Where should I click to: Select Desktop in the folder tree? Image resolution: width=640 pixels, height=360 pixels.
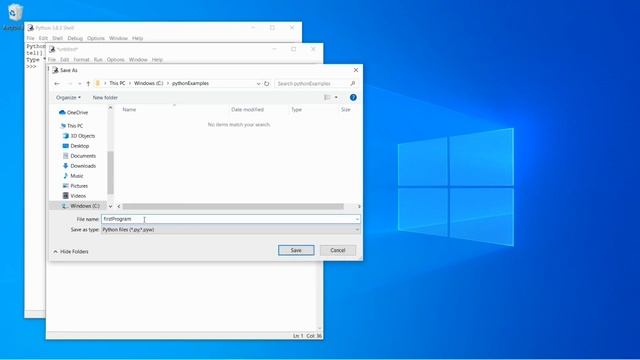tap(80, 146)
